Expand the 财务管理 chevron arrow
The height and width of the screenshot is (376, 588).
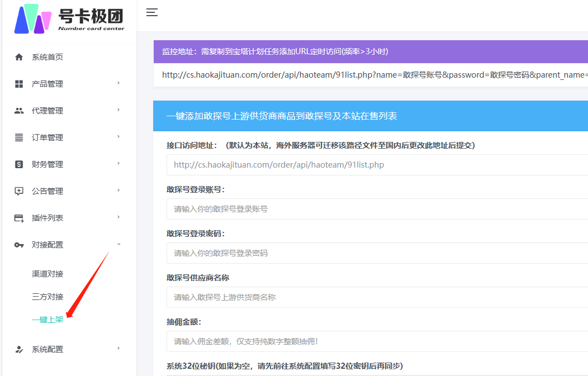click(x=118, y=164)
